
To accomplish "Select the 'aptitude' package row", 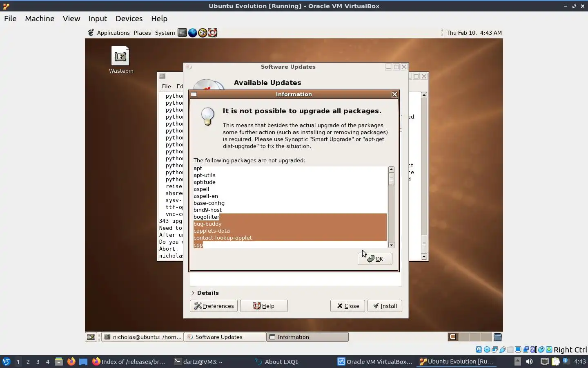I will coord(290,182).
